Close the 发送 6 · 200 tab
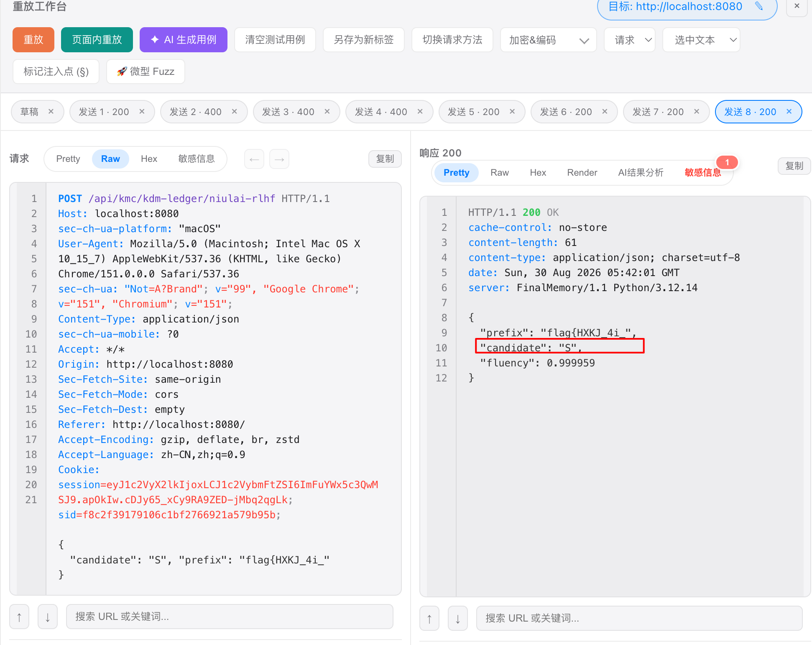Screen dimensions: 812x645 [x=605, y=112]
